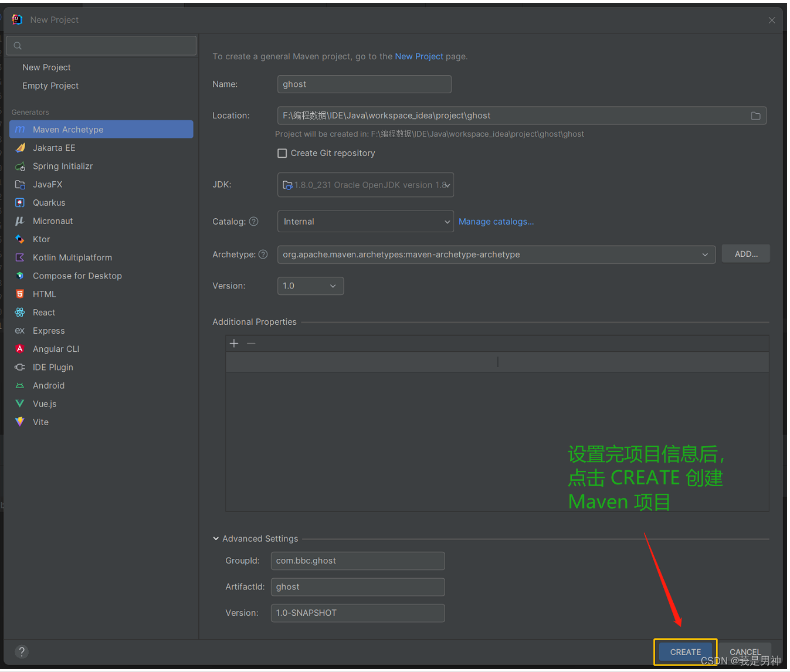The width and height of the screenshot is (790, 672).
Task: Click the Vite icon
Action: click(x=20, y=422)
